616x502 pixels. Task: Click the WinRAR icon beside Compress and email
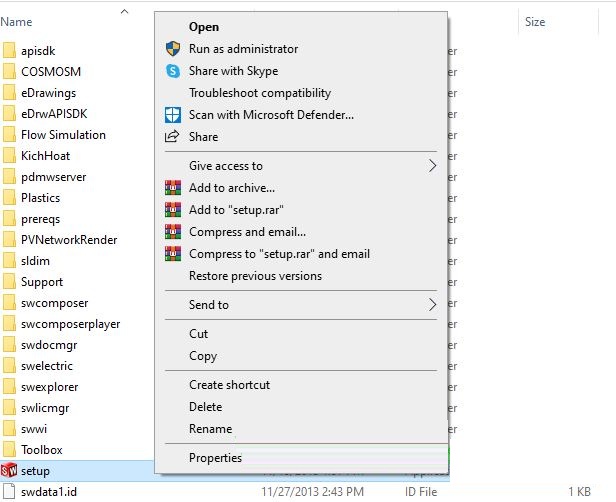[x=173, y=232]
